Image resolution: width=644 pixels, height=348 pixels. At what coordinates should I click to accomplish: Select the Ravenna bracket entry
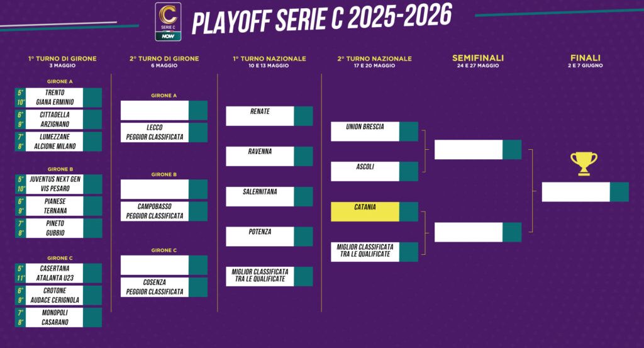click(260, 156)
